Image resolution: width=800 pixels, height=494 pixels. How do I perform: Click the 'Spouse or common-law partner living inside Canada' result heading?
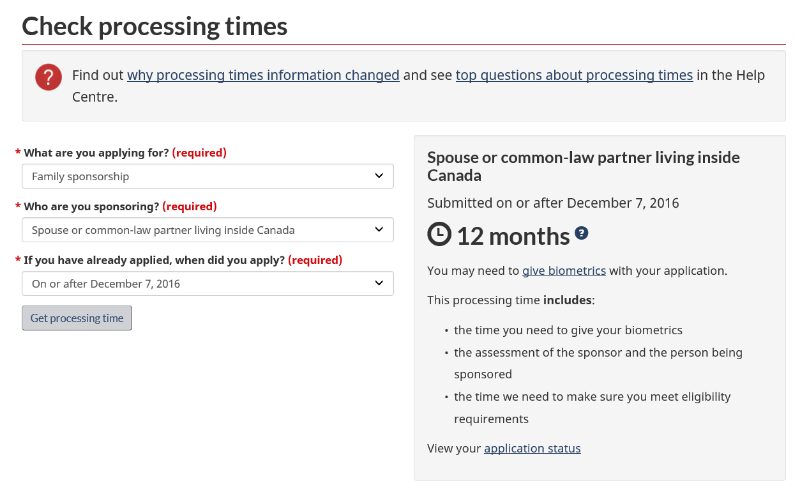coord(583,166)
